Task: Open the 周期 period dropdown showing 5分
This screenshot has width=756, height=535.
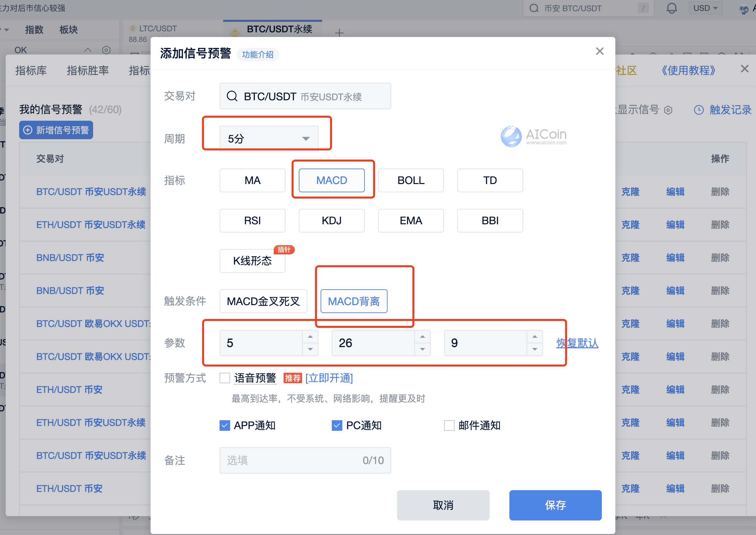Action: (269, 139)
